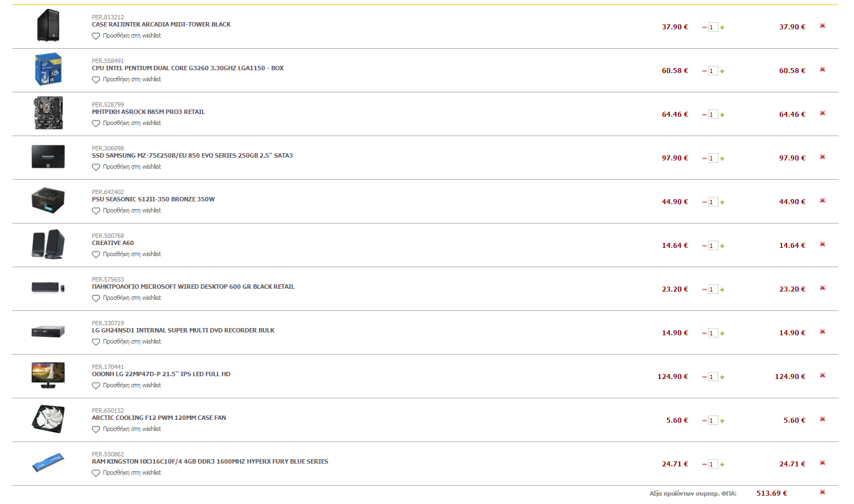This screenshot has height=504, width=854.
Task: Increase quantity of Raijintek Arcadia case
Action: point(722,27)
